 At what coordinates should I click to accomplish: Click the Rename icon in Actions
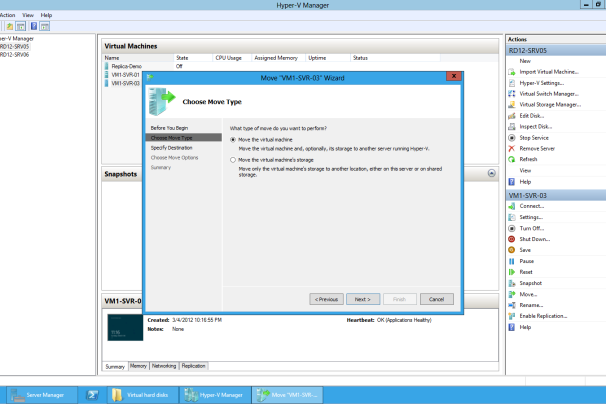[512, 305]
